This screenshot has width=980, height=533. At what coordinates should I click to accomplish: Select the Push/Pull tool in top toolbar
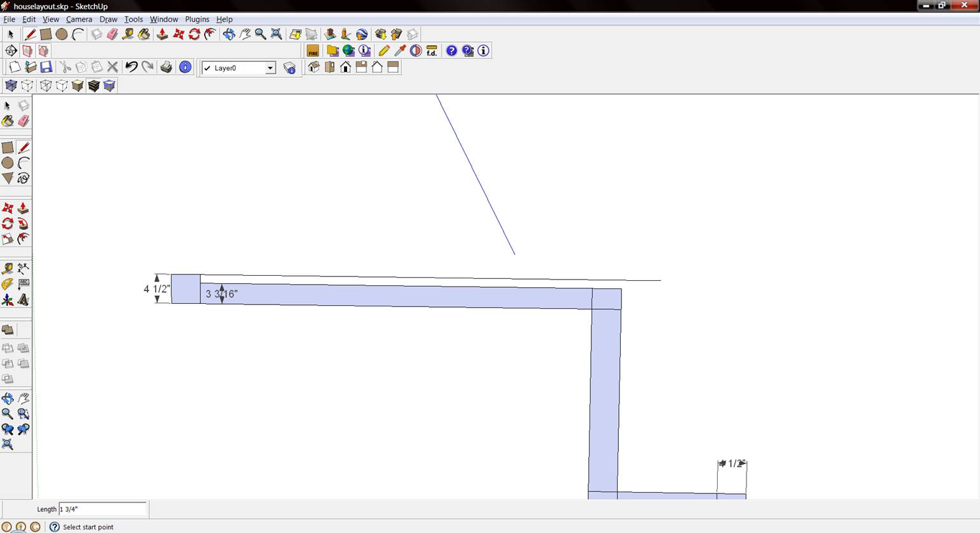click(162, 34)
